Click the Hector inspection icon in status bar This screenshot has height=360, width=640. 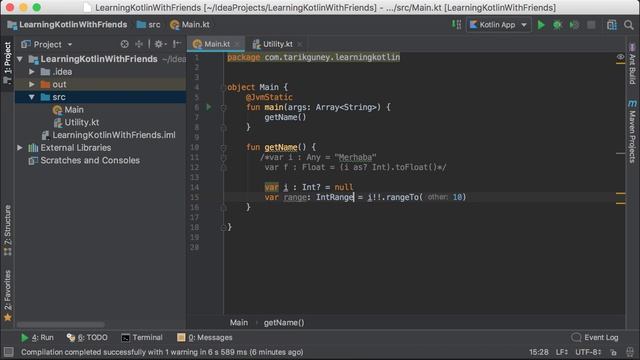pos(630,352)
